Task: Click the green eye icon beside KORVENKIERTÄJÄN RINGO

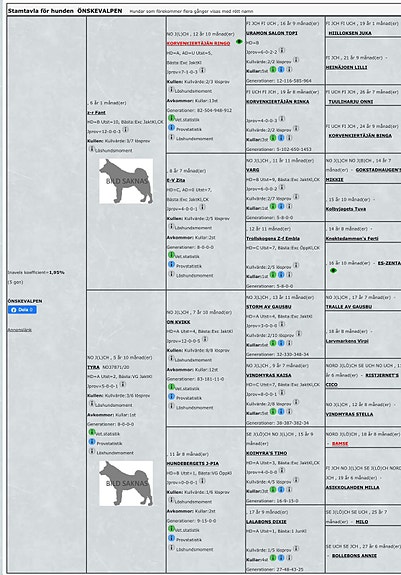Action: click(x=239, y=42)
